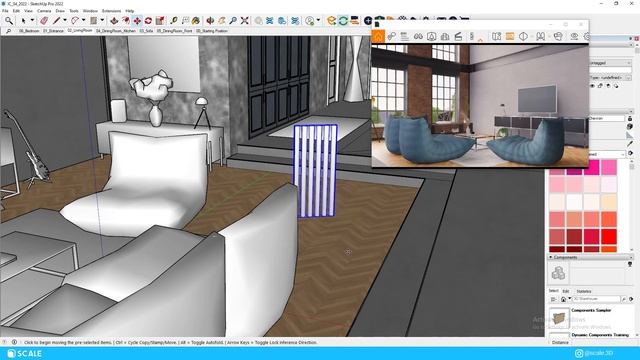Open the Search SketchUp magnifier tool
This screenshot has height=360, width=640.
pos(9,20)
